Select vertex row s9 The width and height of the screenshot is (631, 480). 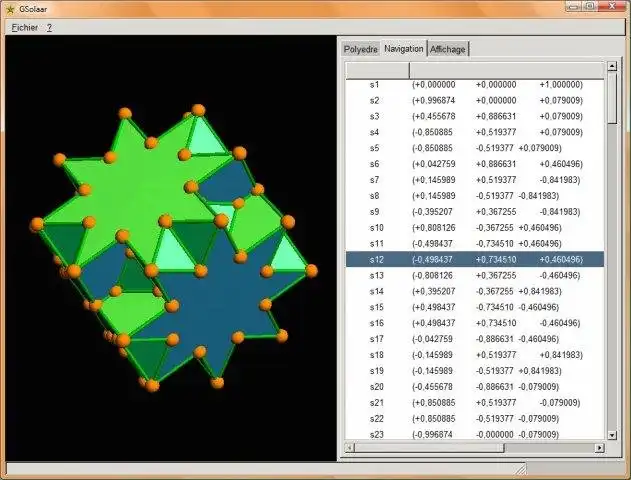[475, 212]
